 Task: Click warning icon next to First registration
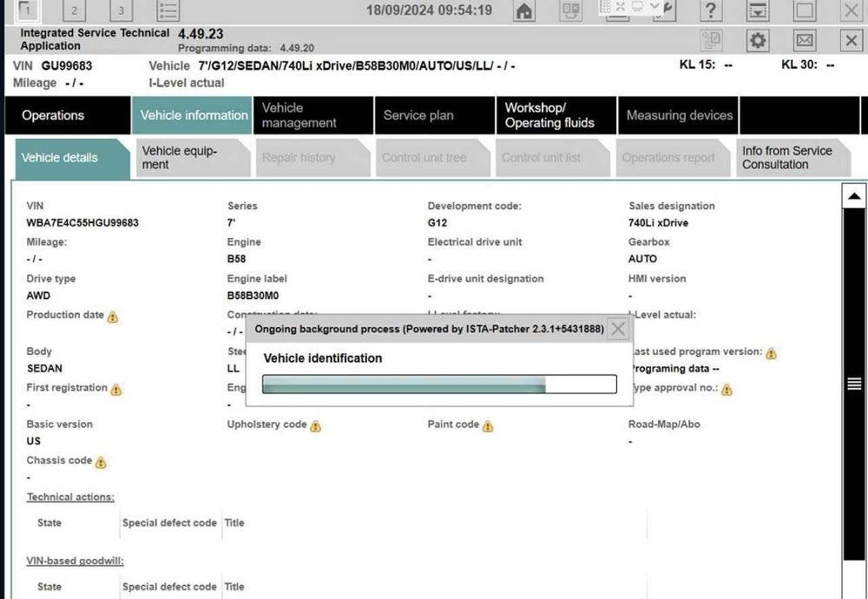pyautogui.click(x=115, y=390)
